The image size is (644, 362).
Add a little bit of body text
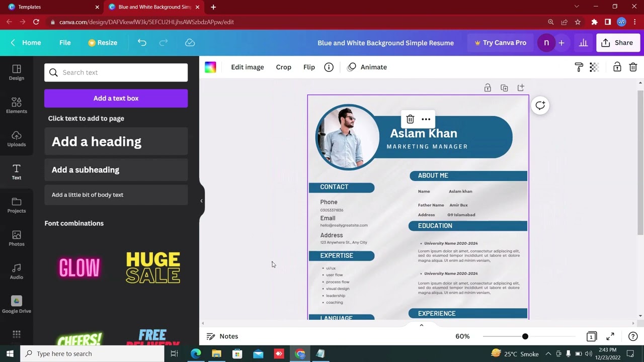point(116,195)
